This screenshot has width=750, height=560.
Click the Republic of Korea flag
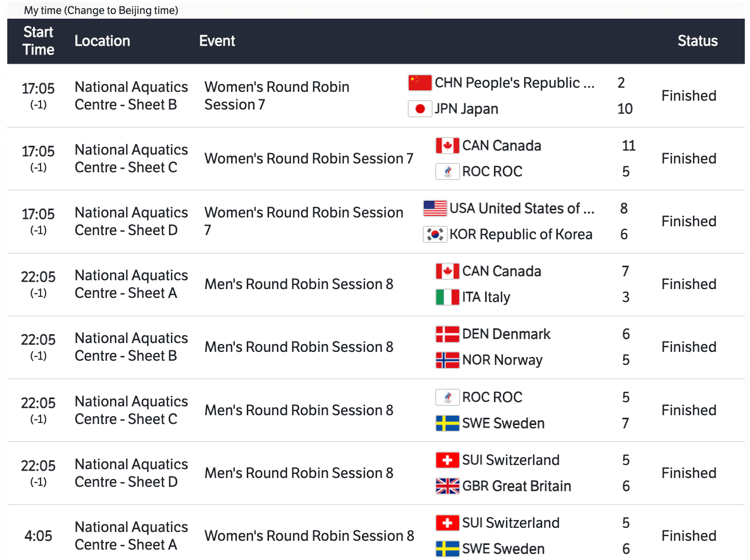[435, 234]
